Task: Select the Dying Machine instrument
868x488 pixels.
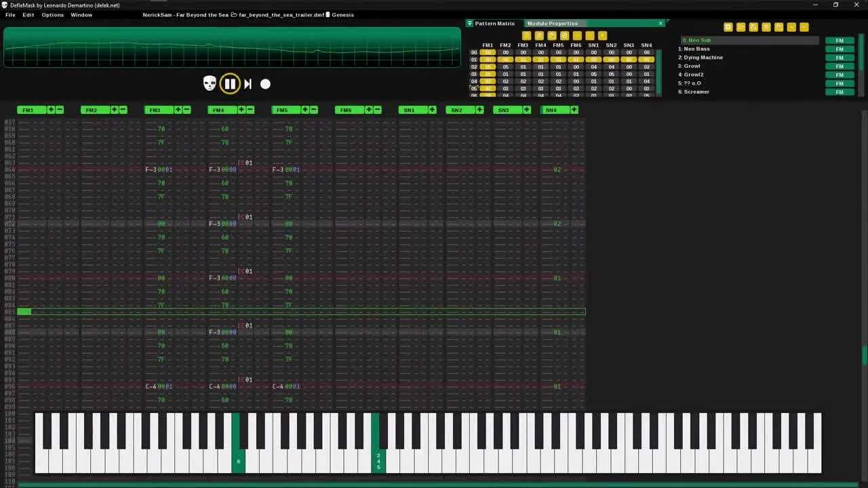Action: click(703, 58)
